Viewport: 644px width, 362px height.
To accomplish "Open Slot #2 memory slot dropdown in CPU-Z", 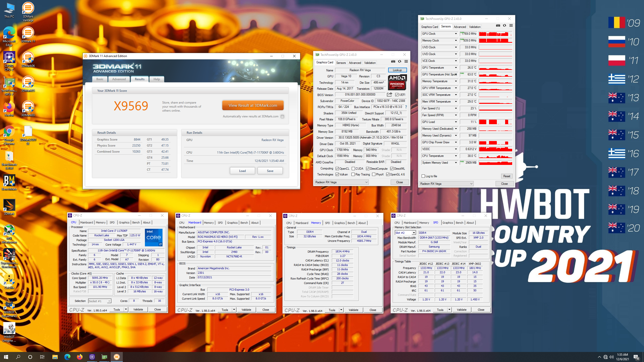I will (405, 233).
